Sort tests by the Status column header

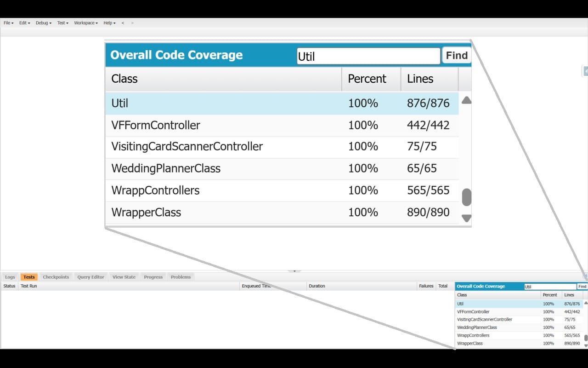pyautogui.click(x=9, y=286)
